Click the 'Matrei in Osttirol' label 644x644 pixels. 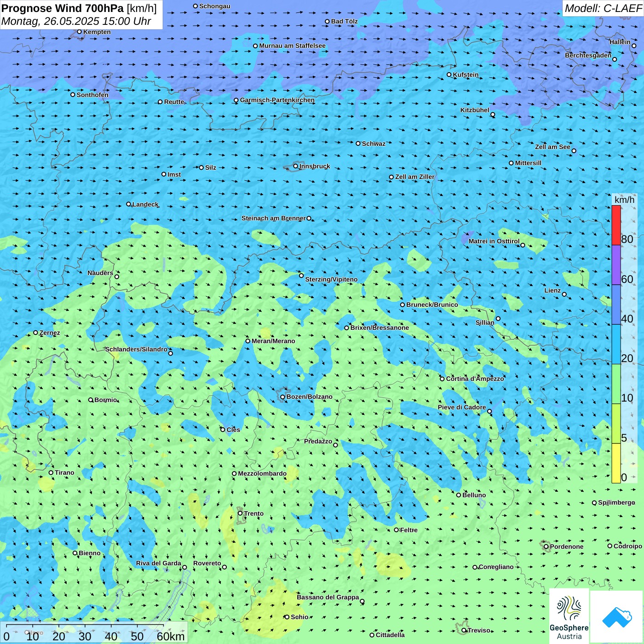tap(494, 241)
